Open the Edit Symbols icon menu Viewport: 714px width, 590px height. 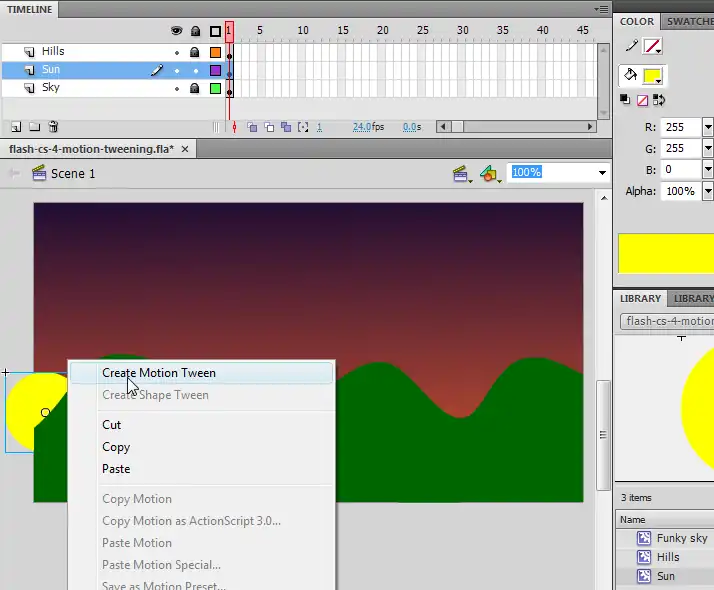coord(490,174)
